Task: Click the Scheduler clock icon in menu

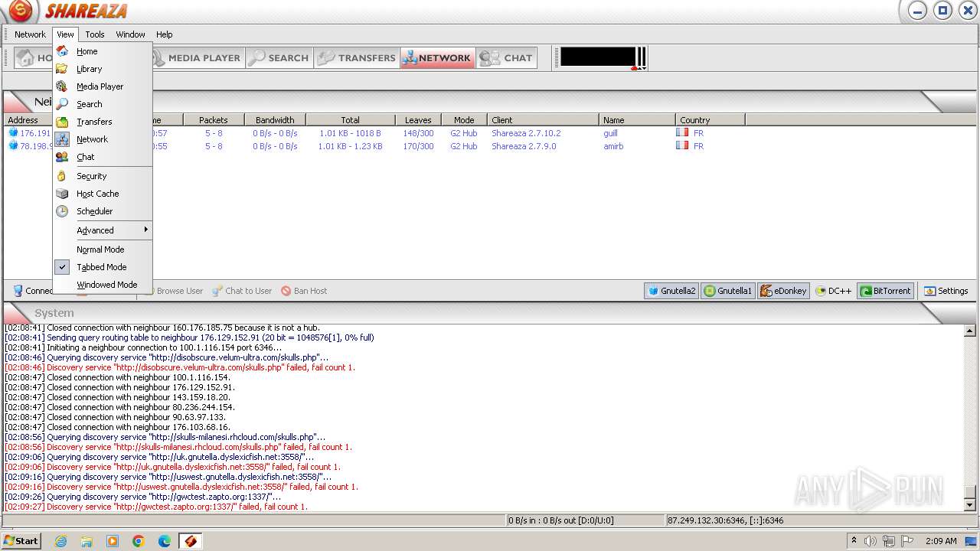Action: click(62, 211)
